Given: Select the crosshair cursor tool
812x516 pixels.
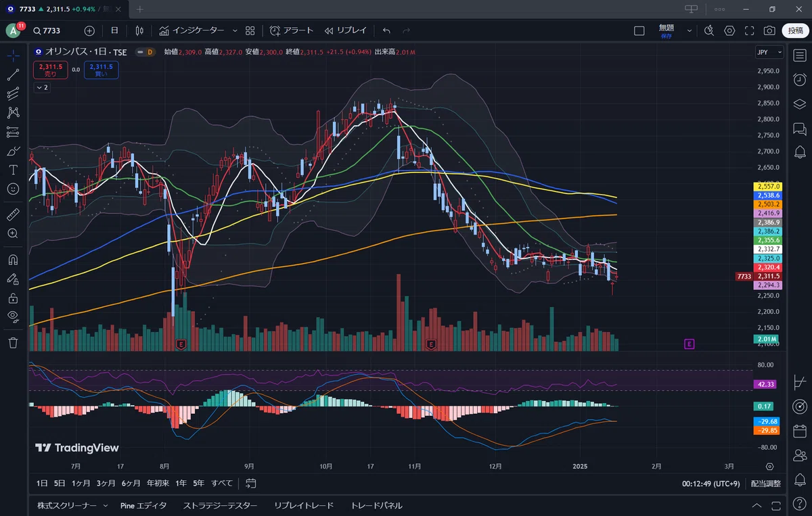Looking at the screenshot, I should point(13,55).
